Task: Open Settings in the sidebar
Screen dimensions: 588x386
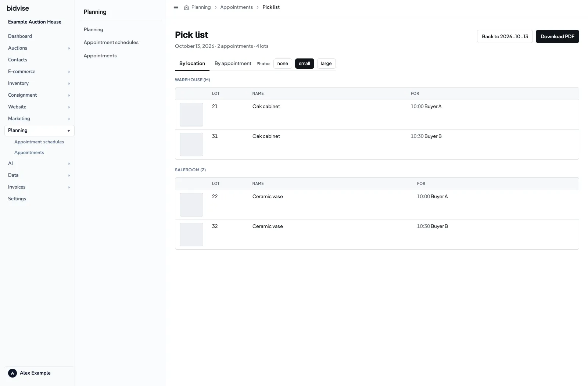Action: (x=17, y=199)
